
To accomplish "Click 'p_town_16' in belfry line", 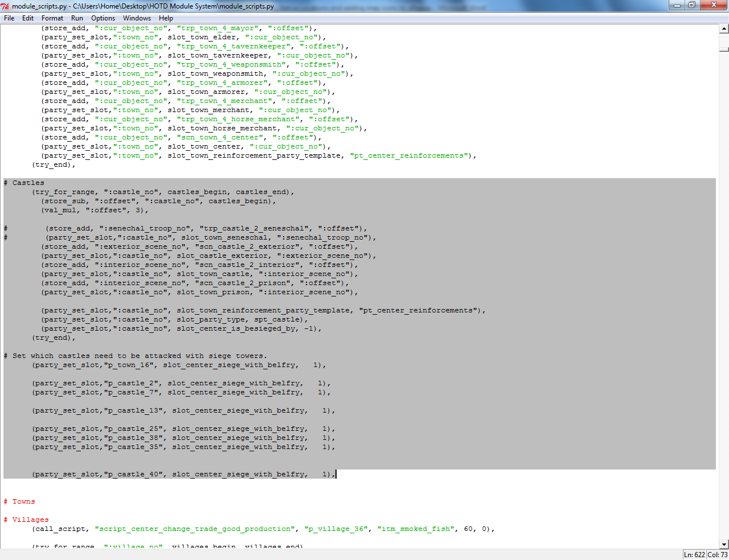I will click(x=129, y=365).
